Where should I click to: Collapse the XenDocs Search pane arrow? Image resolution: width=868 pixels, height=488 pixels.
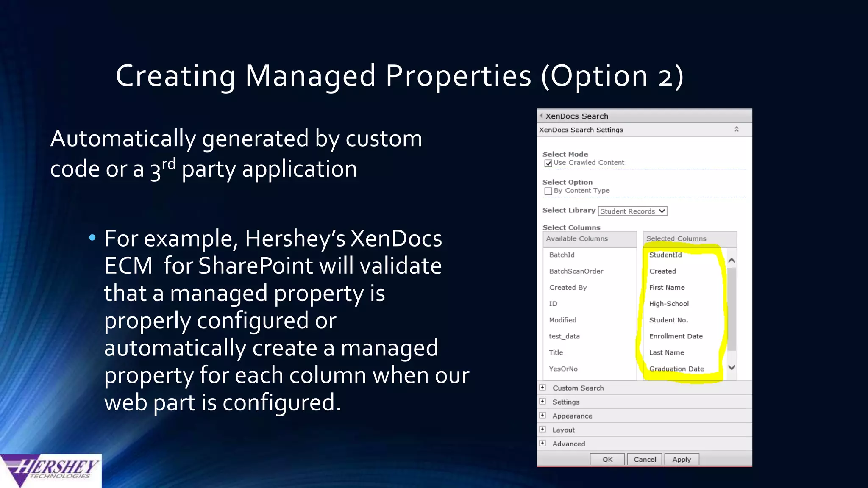click(x=541, y=116)
